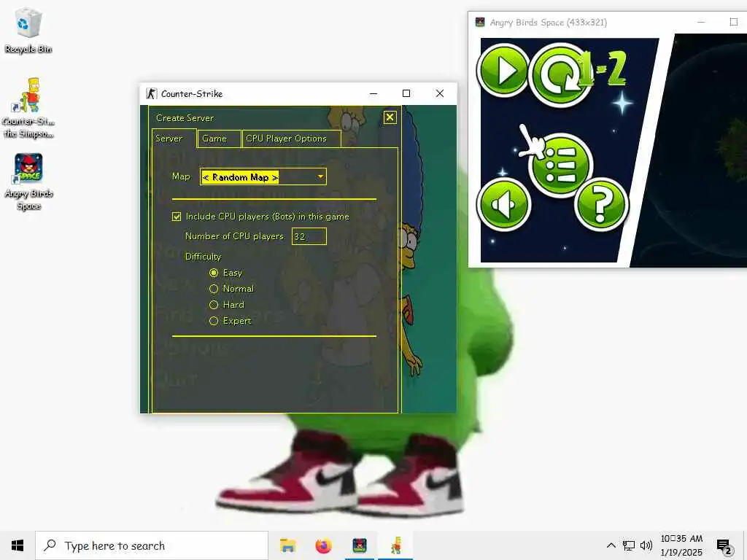This screenshot has width=747, height=560.
Task: Click the taskbar search box
Action: click(152, 545)
